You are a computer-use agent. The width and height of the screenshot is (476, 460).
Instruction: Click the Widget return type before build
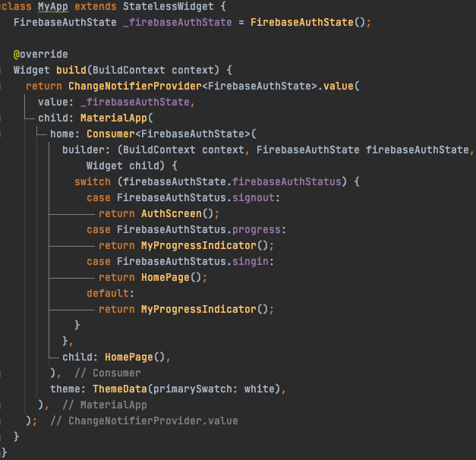[32, 71]
